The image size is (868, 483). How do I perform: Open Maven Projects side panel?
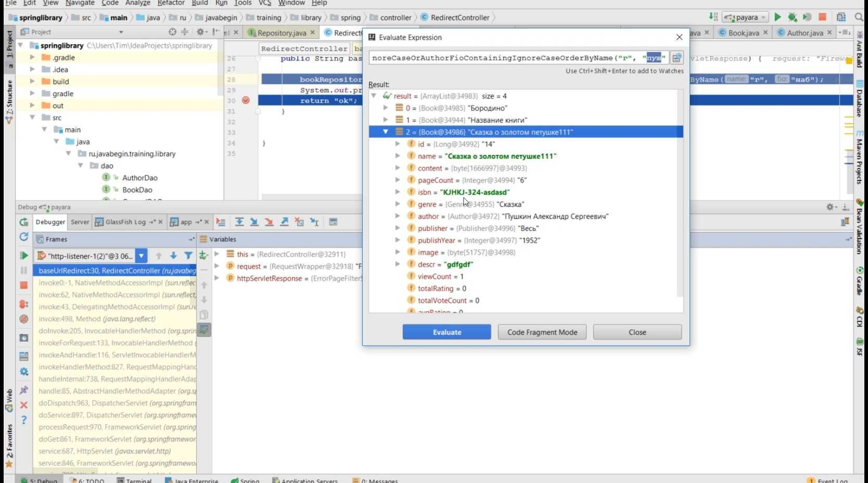pyautogui.click(x=859, y=157)
